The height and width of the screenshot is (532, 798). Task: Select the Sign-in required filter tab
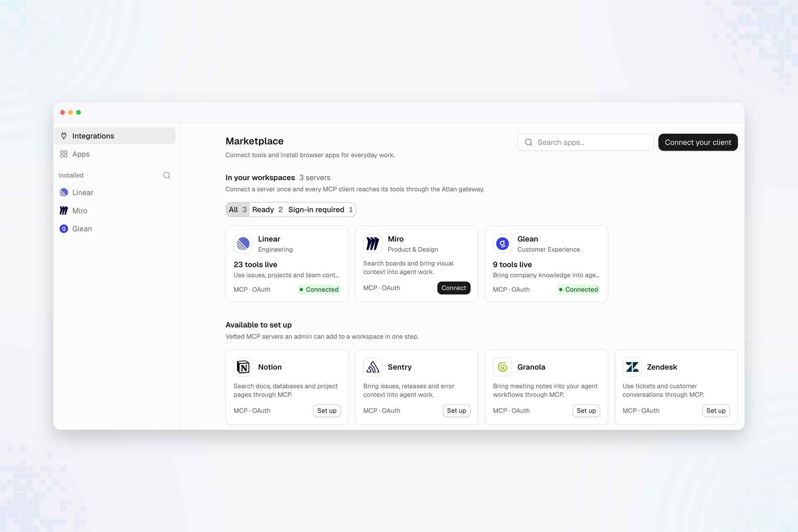click(320, 209)
